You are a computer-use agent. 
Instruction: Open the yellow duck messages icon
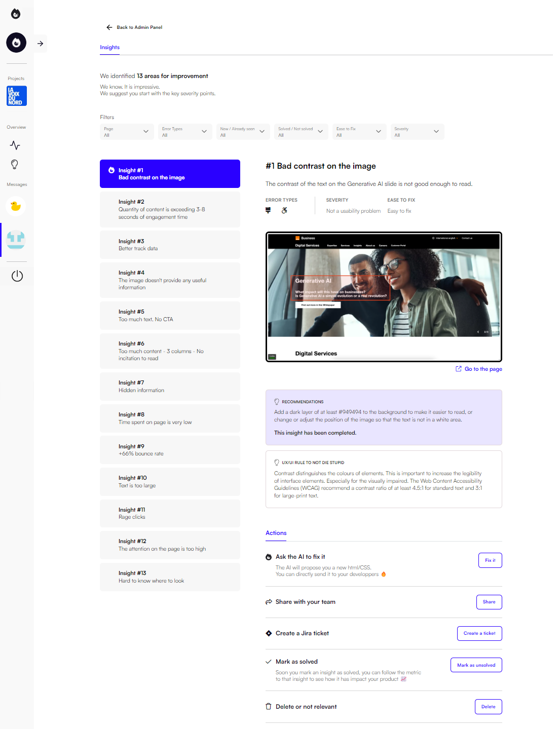tap(16, 206)
